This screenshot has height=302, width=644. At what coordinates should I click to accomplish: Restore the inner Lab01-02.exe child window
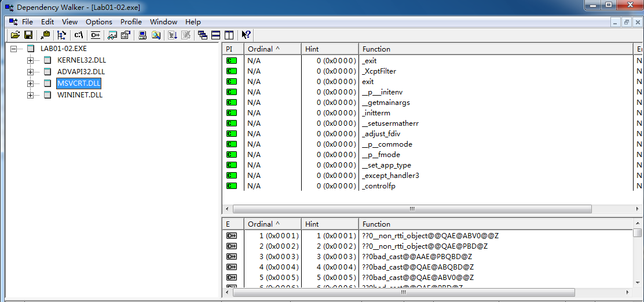[627, 22]
